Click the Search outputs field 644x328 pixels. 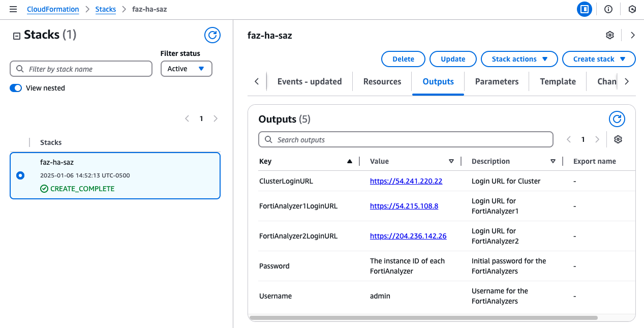(406, 139)
